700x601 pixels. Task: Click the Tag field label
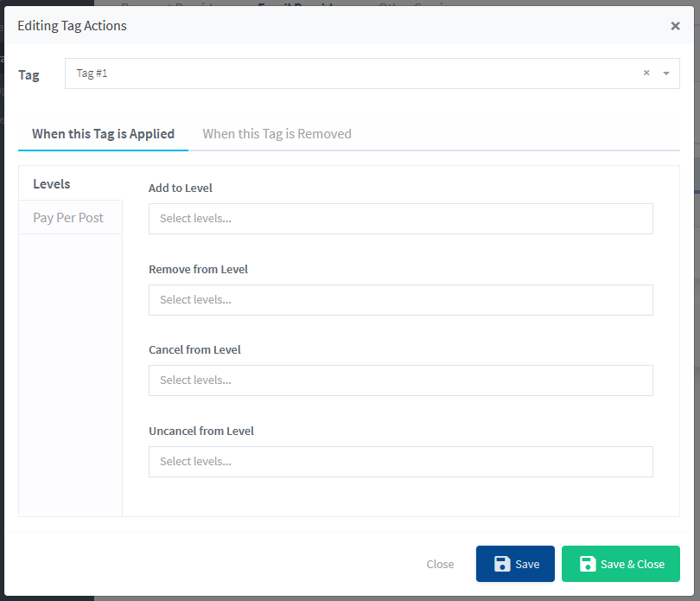(29, 75)
